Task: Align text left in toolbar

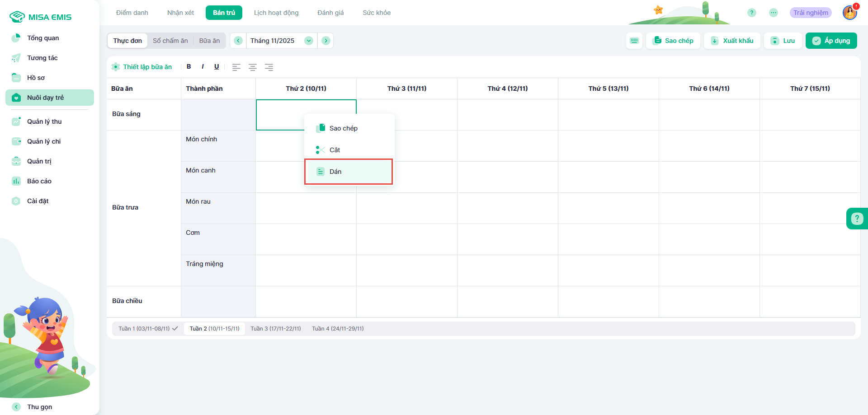Action: (x=236, y=67)
